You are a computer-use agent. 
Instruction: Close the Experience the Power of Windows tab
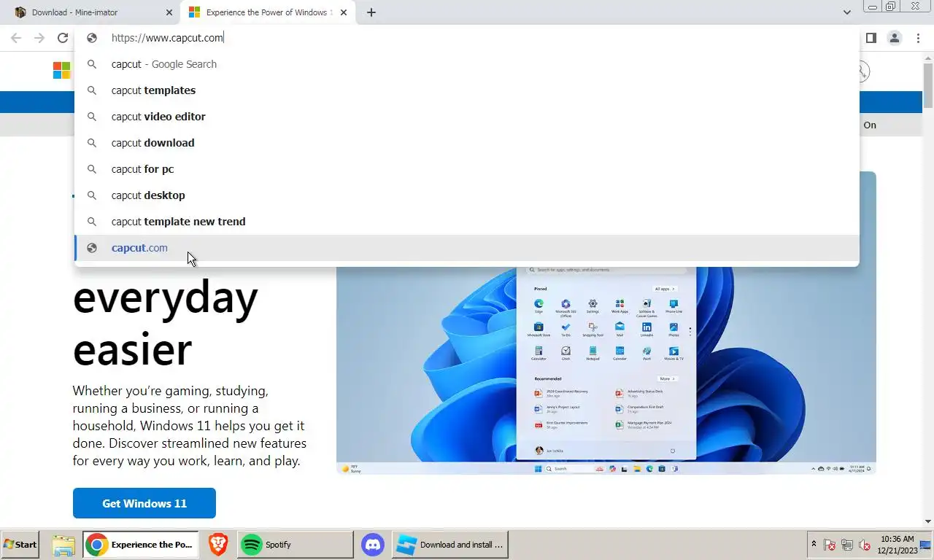344,12
